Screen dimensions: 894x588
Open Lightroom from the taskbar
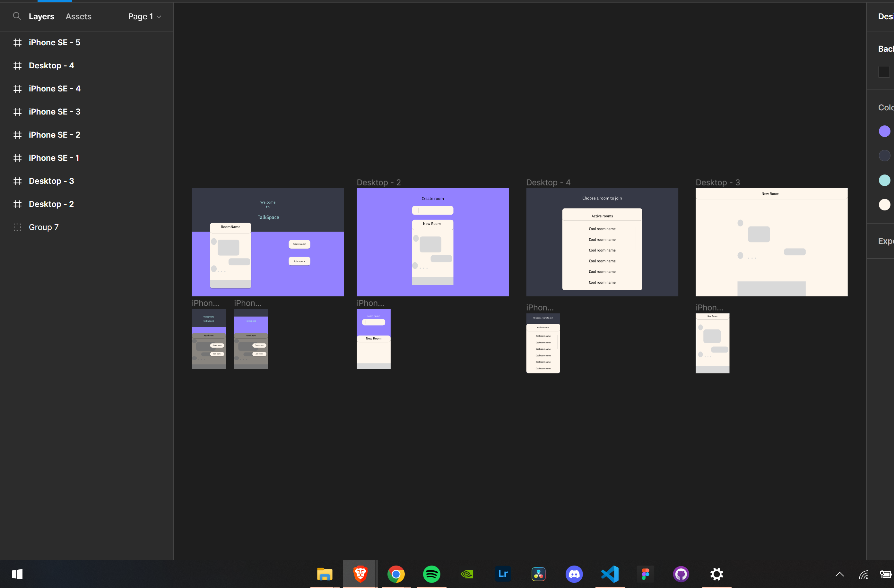503,574
